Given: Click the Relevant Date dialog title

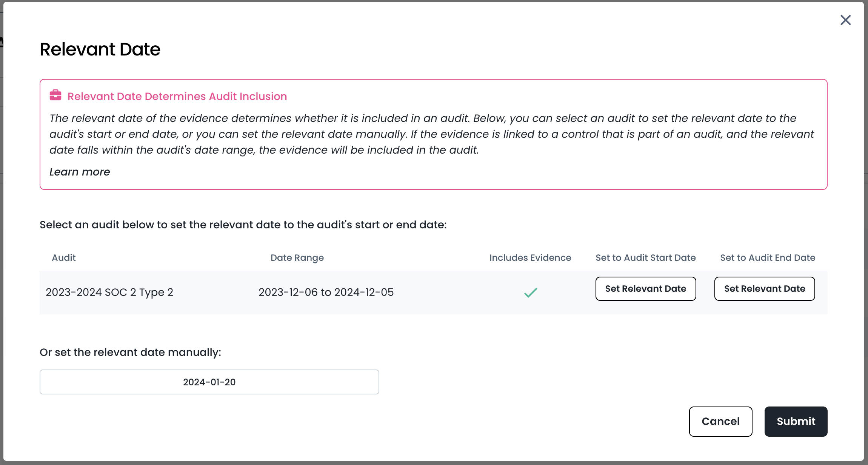Looking at the screenshot, I should 100,49.
